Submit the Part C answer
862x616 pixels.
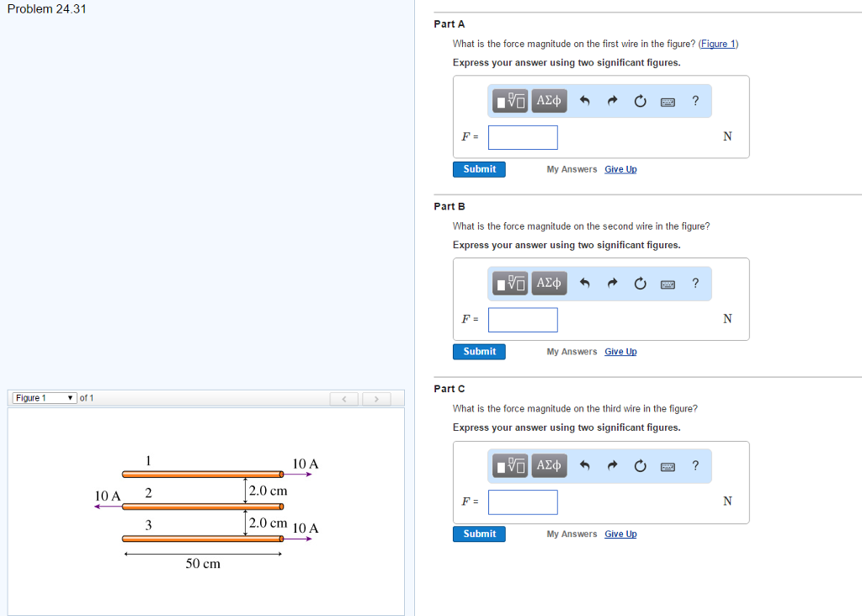[478, 534]
